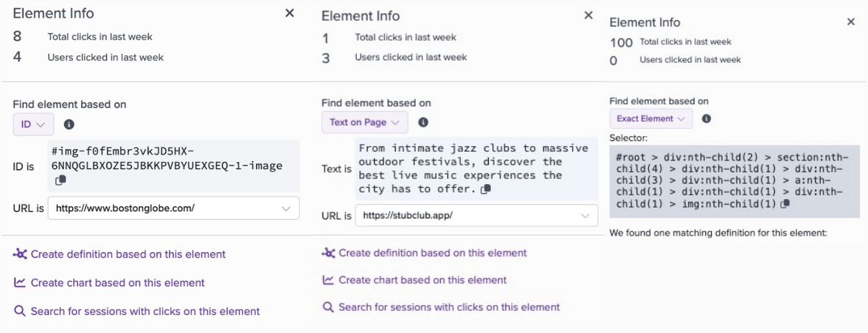The image size is (868, 333).
Task: Close the left Element Info panel
Action: (x=290, y=14)
